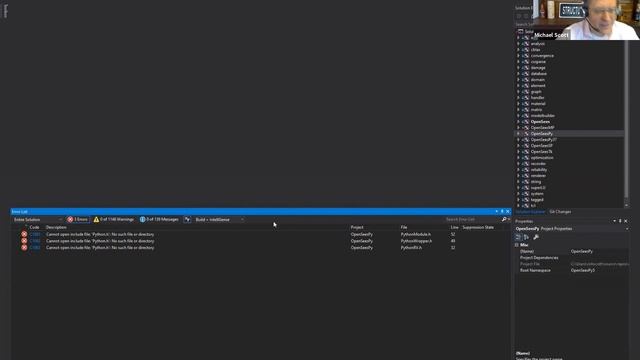Select the system project
Screen dimensions: 640x360
click(537, 193)
